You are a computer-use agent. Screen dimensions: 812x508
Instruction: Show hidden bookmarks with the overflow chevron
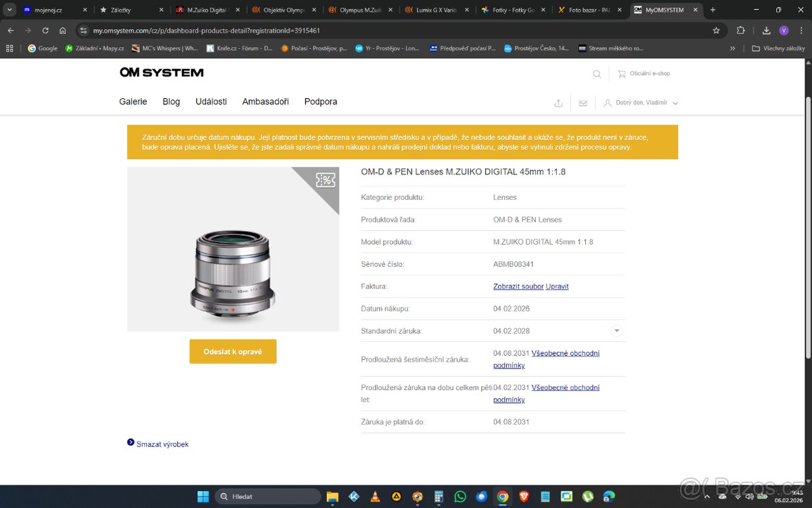click(x=732, y=49)
